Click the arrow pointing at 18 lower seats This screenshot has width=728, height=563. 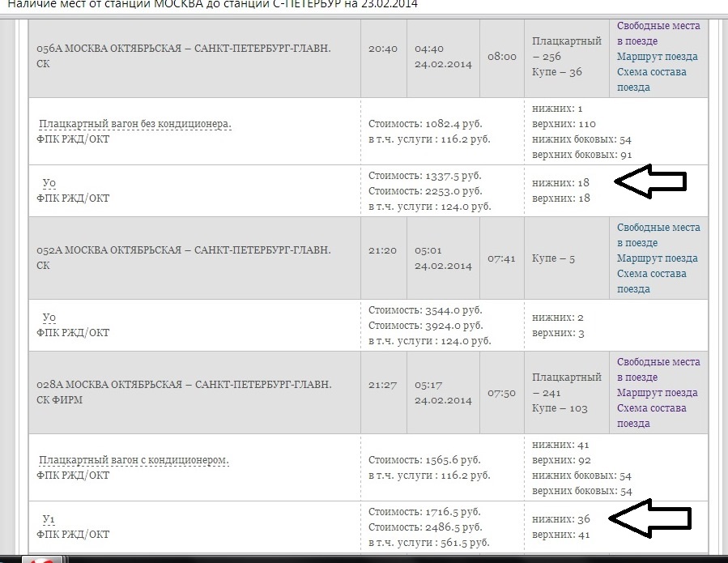point(651,184)
